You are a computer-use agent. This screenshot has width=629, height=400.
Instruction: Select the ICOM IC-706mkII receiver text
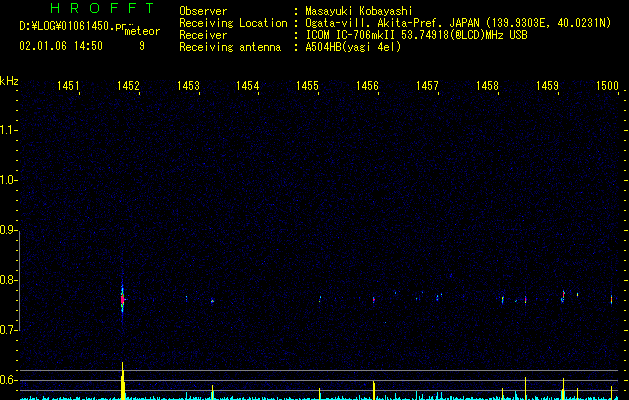click(351, 35)
